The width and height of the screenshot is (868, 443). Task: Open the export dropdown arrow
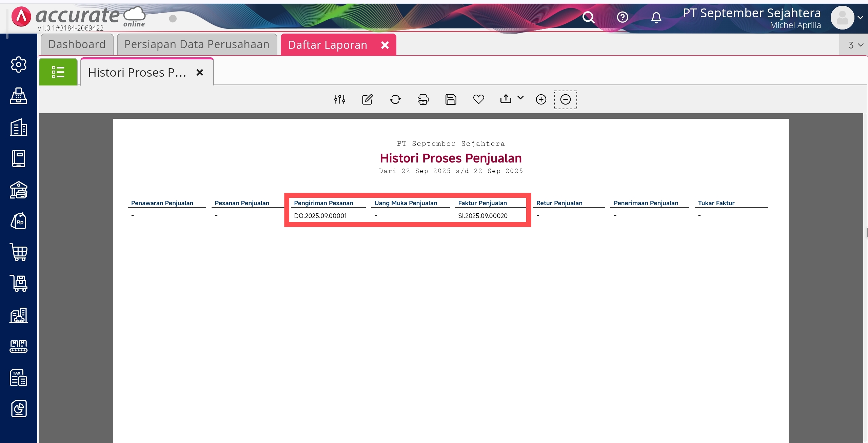tap(520, 98)
